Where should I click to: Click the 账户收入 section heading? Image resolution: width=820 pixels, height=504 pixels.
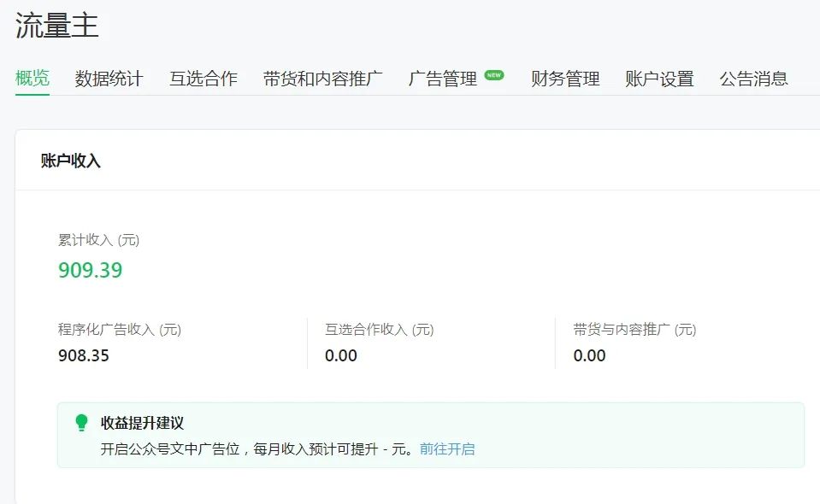[x=71, y=161]
